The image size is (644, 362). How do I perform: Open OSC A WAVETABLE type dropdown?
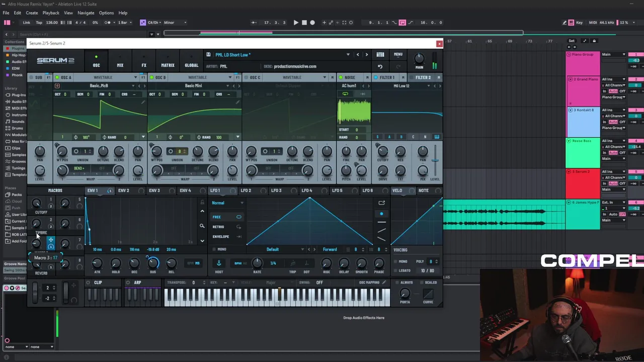107,77
